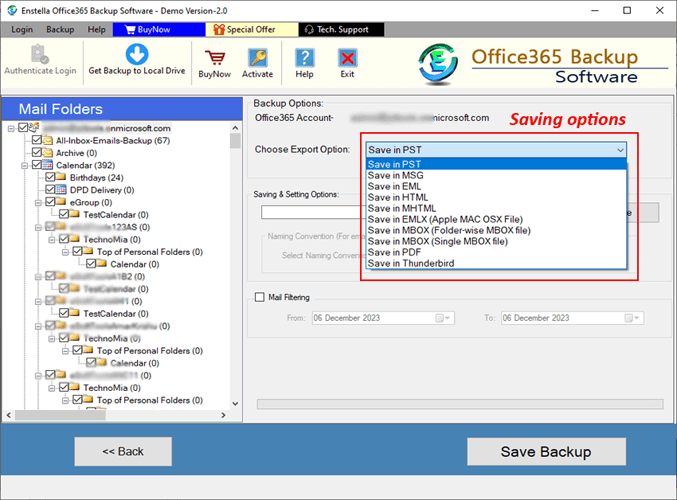Viewport: 677px width, 500px height.
Task: Click the horizontal scrollbar right arrow
Action: [x=223, y=415]
